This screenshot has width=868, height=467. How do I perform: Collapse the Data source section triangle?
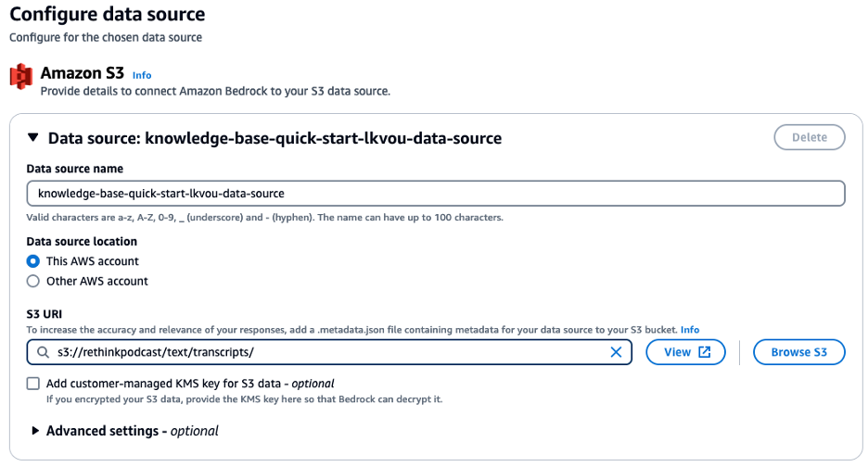coord(33,137)
